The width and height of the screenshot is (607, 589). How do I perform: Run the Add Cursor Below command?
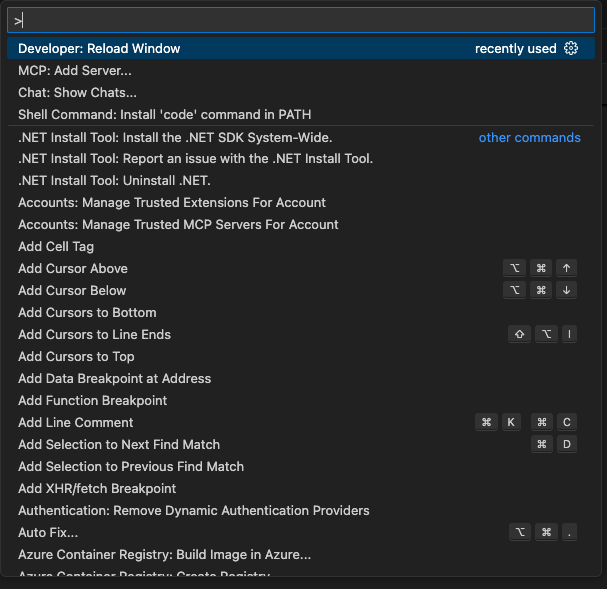(301, 291)
